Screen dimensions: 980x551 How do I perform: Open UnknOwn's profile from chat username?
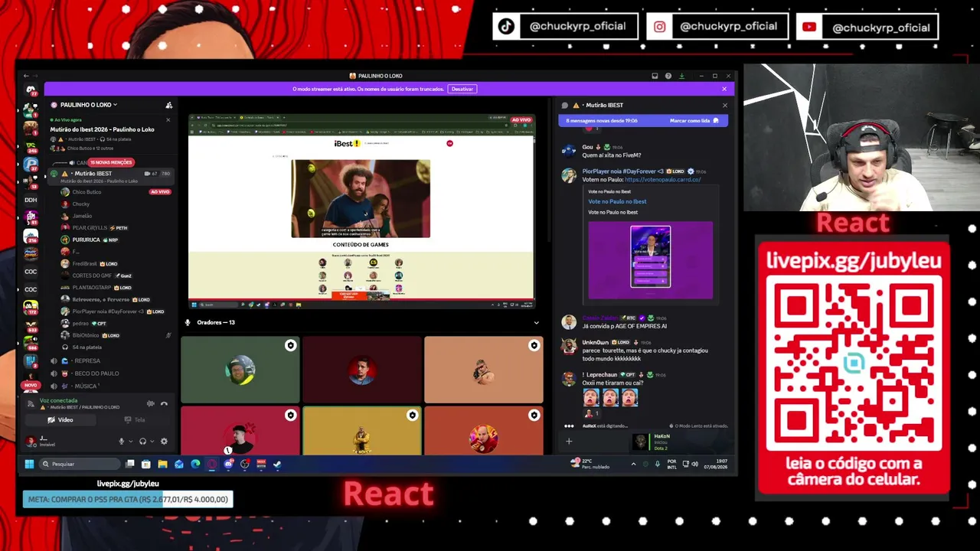[x=595, y=342]
